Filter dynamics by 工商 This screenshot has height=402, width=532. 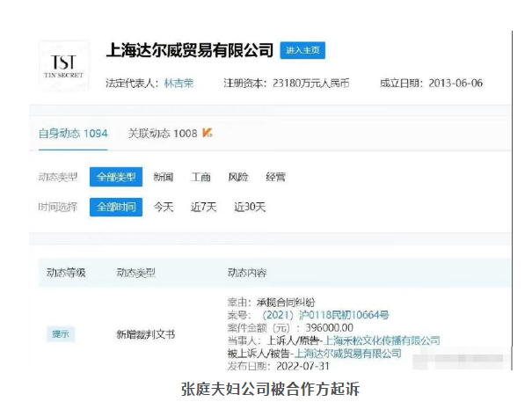[200, 177]
